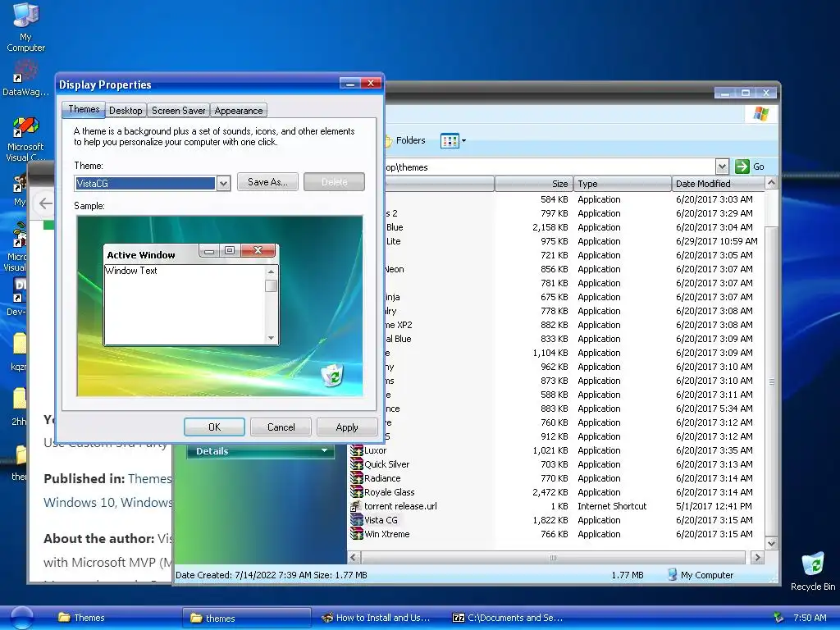Click My Computer icon in Explorer status bar
The width and height of the screenshot is (840, 630).
[x=673, y=575]
